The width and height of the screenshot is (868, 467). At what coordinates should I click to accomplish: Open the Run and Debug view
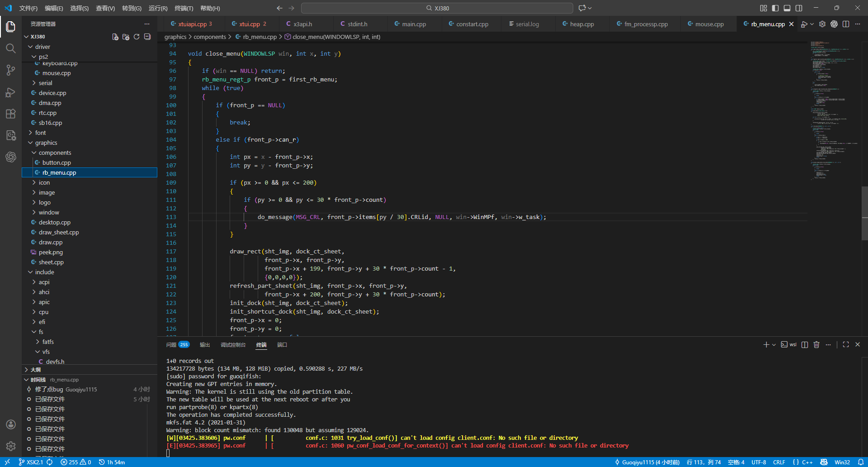(11, 92)
